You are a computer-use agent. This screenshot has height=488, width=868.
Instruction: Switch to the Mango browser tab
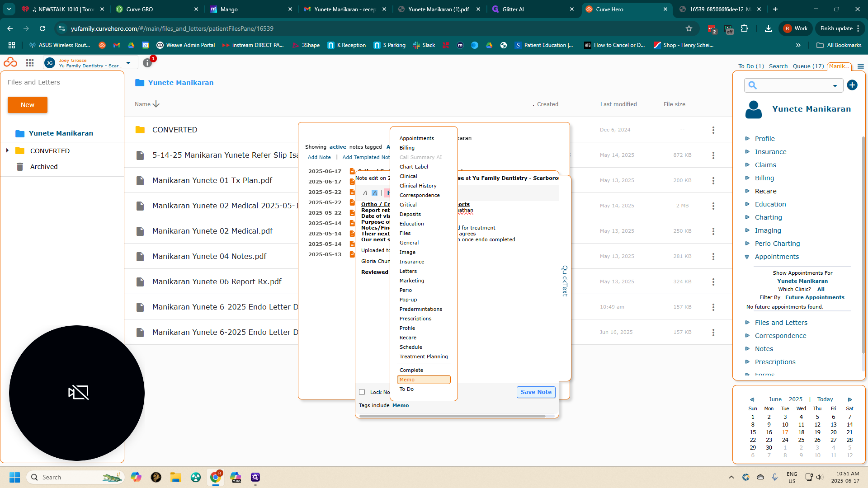[251, 9]
